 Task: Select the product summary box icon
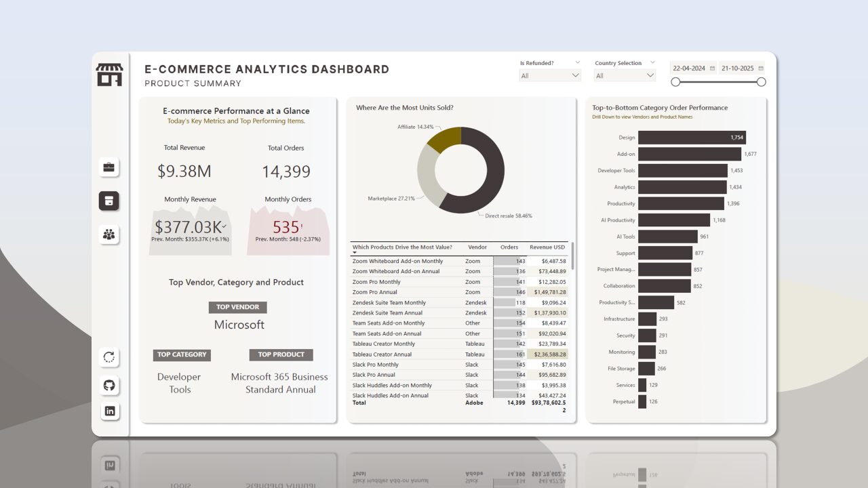[x=108, y=200]
